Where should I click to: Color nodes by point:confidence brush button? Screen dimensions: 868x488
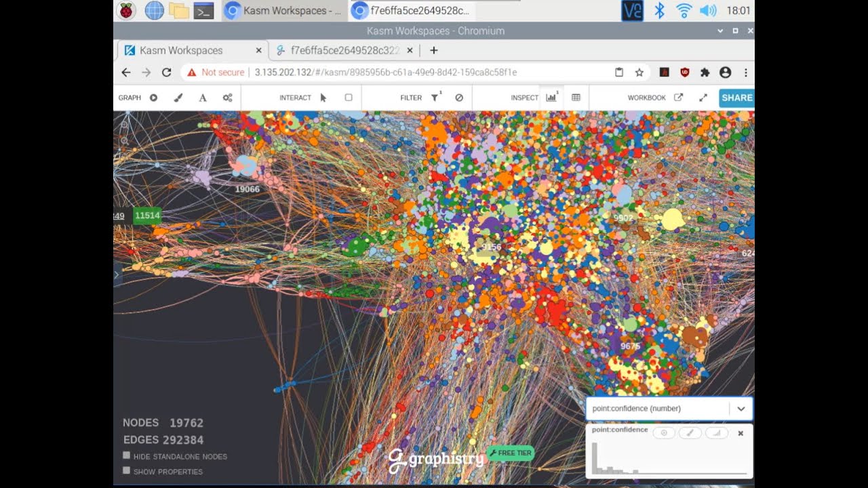690,433
